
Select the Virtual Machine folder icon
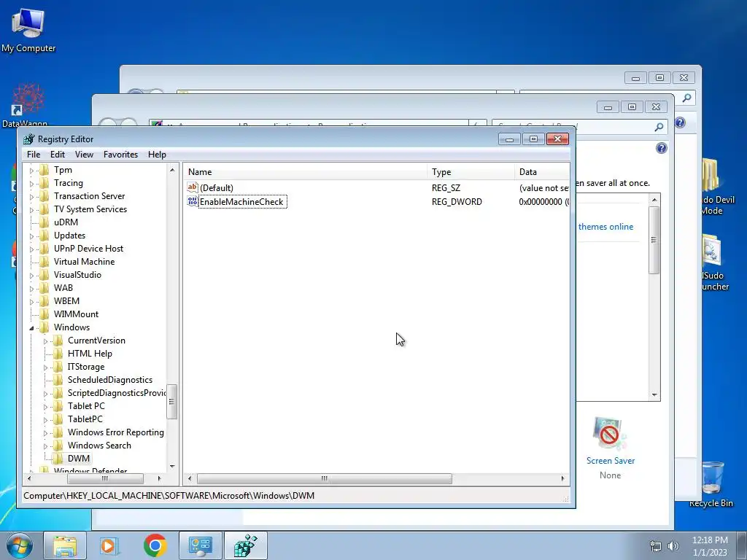[x=44, y=262]
